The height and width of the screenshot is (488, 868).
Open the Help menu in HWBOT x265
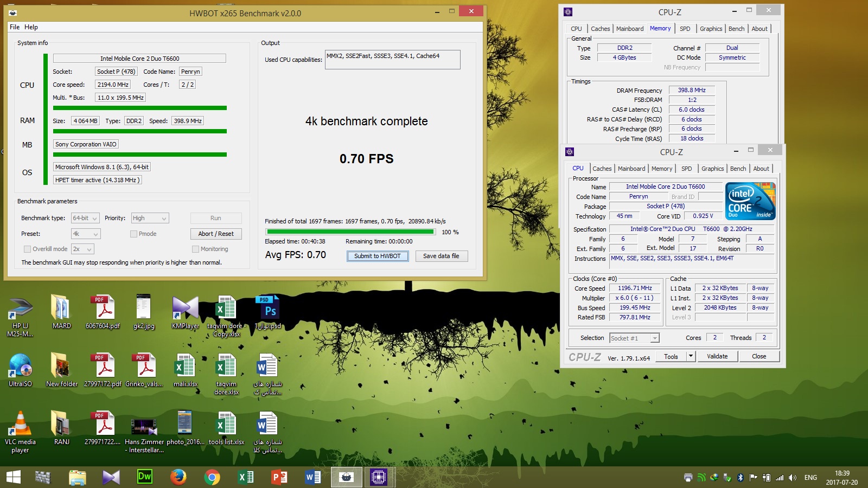[x=31, y=27]
